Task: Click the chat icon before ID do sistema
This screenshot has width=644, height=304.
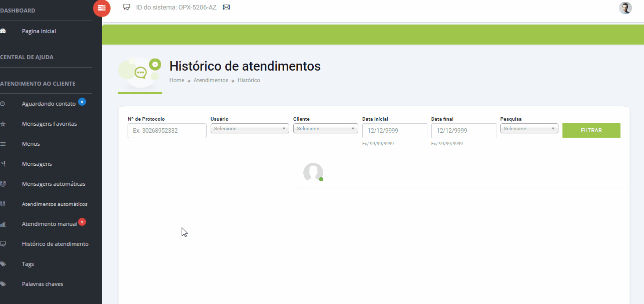Action: [x=127, y=8]
